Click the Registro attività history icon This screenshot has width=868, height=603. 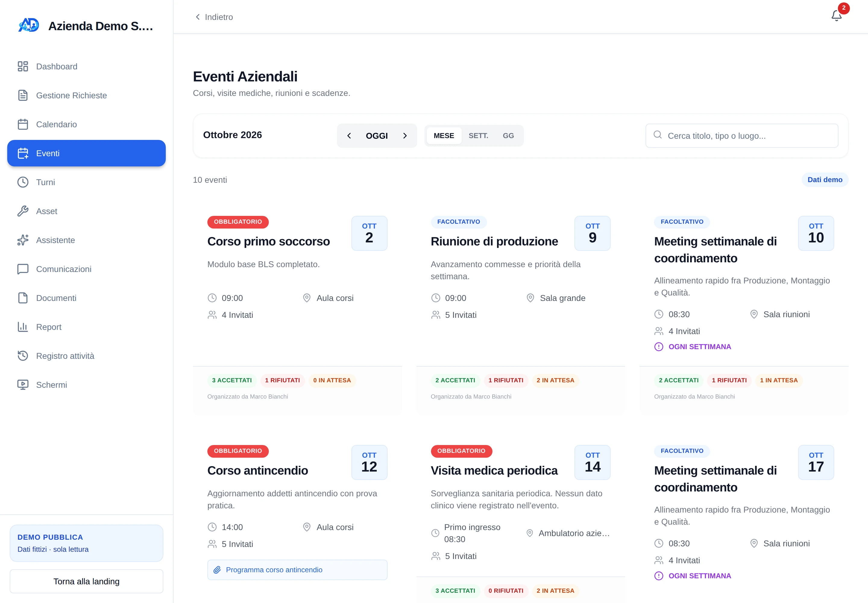point(23,356)
